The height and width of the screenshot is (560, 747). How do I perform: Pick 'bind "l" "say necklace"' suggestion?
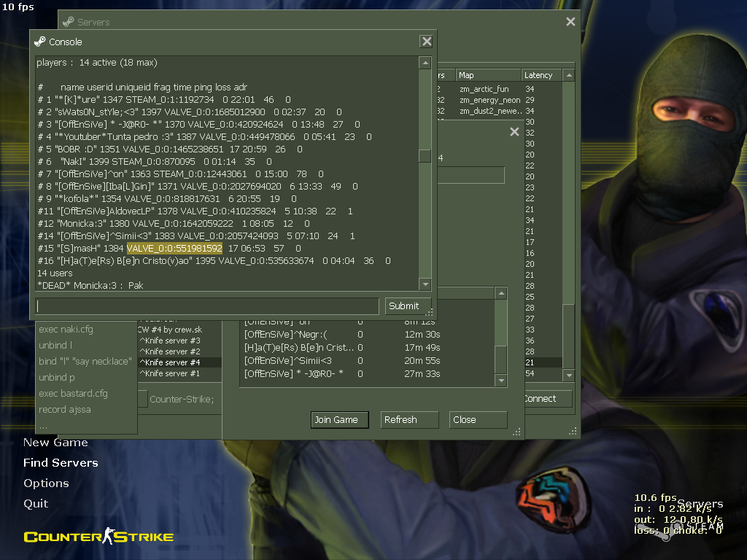coord(85,362)
